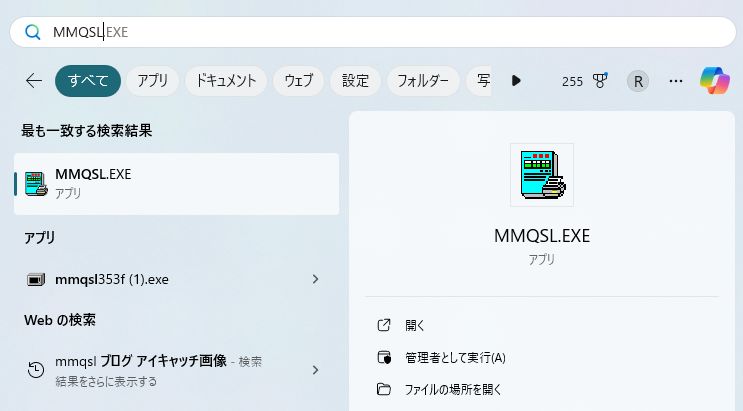Open the three-dot more options menu

tap(676, 81)
